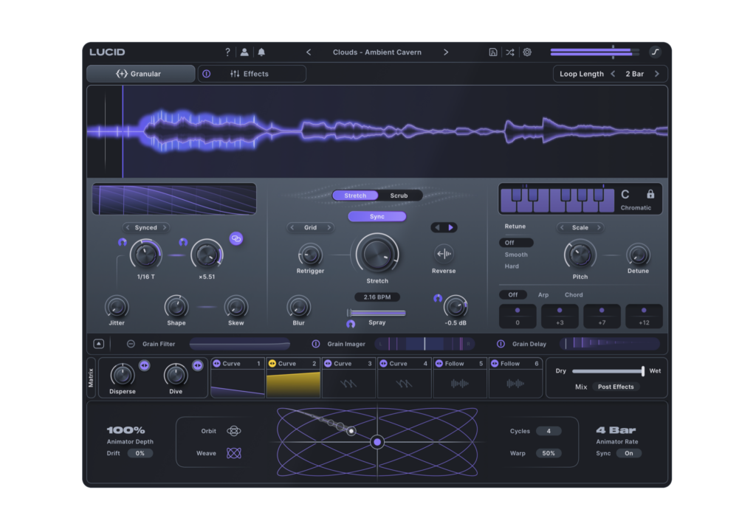Decrease Loop Length with left chevron
The image size is (756, 532).
coord(613,74)
